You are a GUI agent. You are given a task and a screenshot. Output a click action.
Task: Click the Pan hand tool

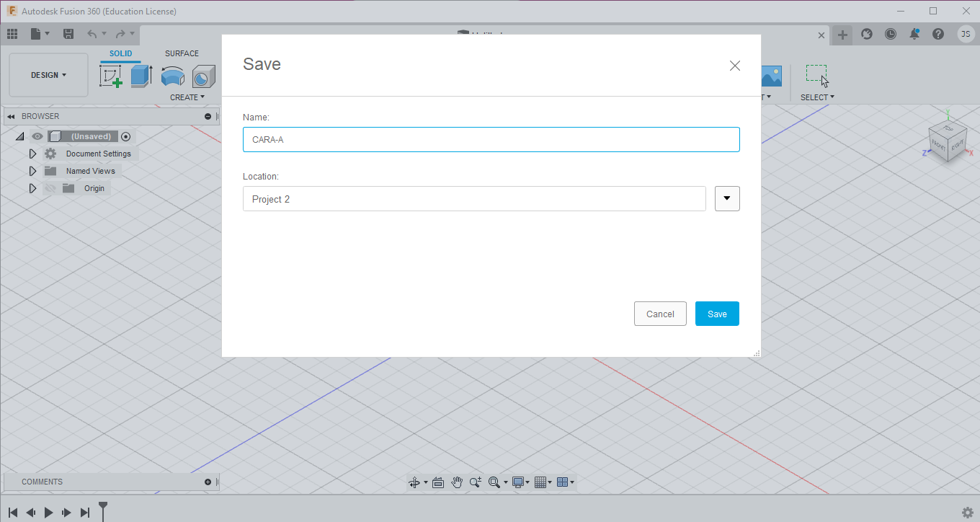coord(456,482)
